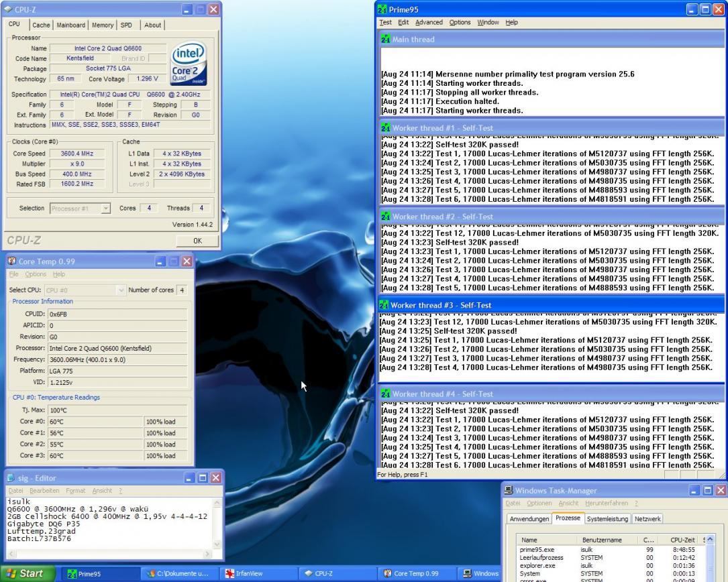
Task: Click the Task-Manager title bar icon
Action: [x=509, y=491]
